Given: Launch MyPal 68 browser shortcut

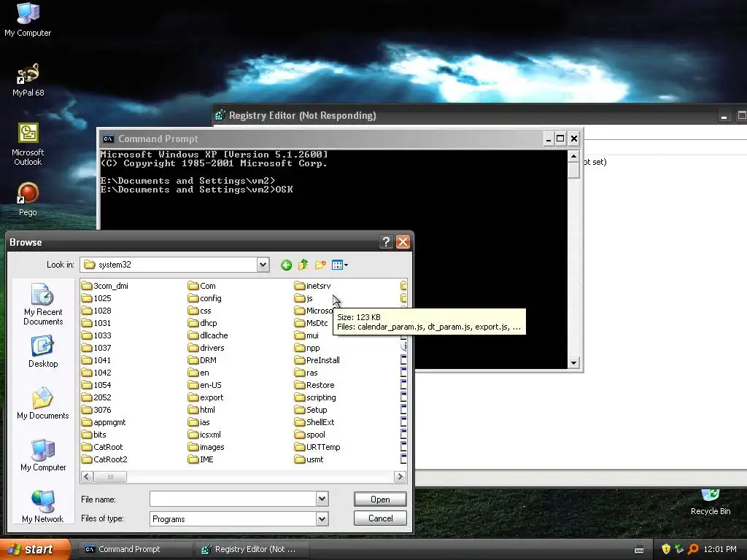Looking at the screenshot, I should click(28, 79).
